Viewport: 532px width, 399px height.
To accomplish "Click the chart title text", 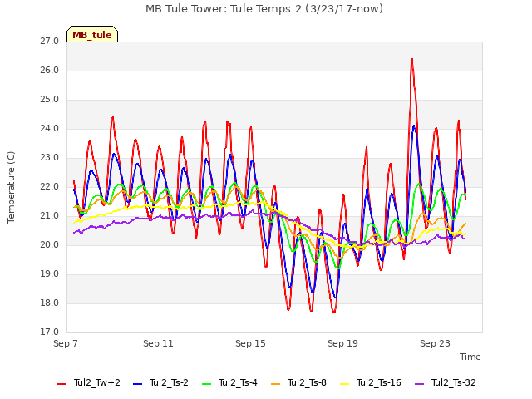I will [x=264, y=9].
